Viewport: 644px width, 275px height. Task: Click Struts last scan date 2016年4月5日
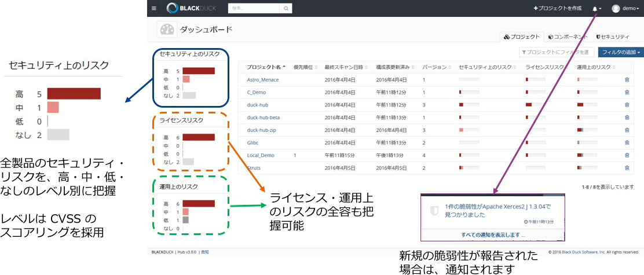coord(340,168)
